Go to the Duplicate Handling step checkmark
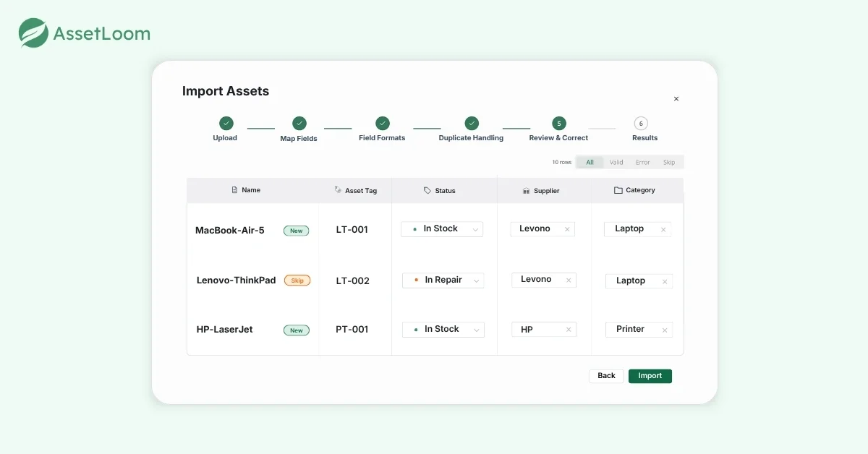 coord(472,124)
